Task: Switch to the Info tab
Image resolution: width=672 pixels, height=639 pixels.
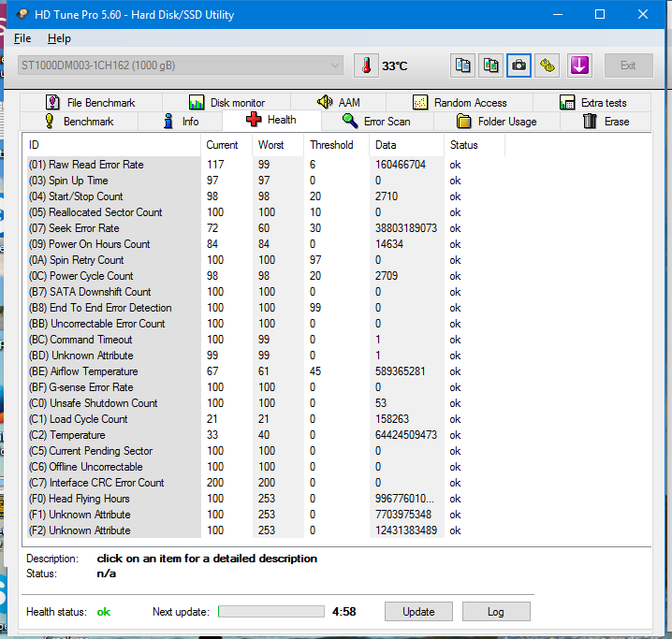Action: tap(181, 122)
